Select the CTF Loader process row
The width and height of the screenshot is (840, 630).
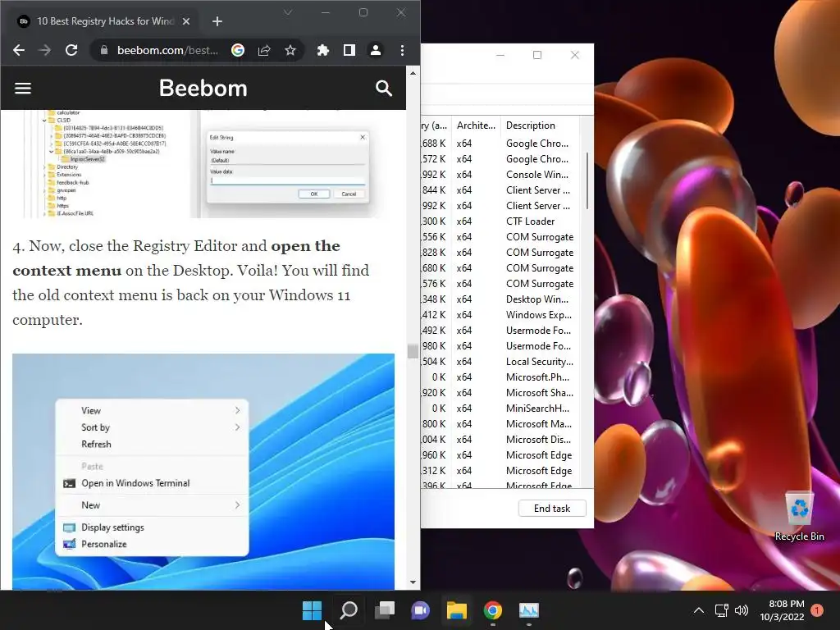pyautogui.click(x=502, y=221)
